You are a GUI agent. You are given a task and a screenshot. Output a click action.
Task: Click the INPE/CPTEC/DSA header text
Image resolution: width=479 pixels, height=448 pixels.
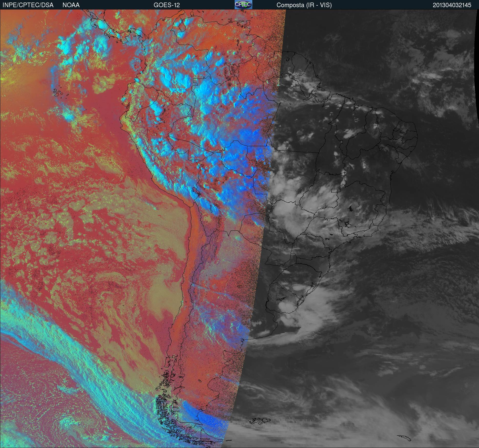[28, 5]
